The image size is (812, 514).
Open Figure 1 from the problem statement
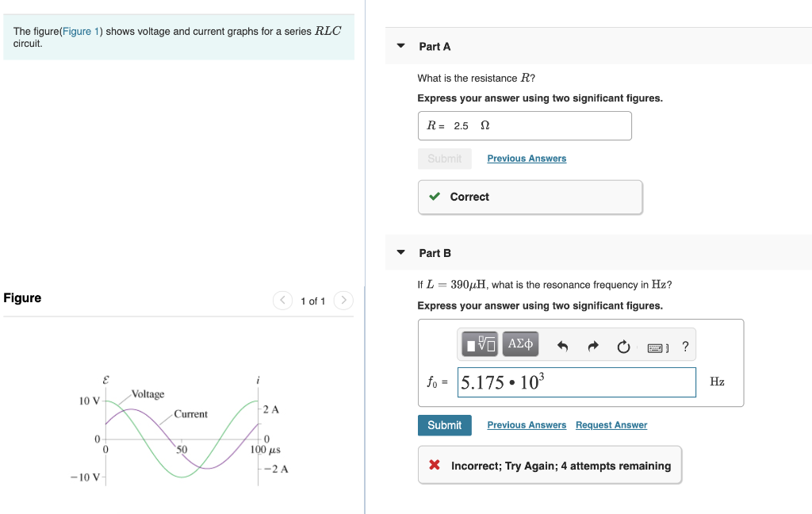79,31
